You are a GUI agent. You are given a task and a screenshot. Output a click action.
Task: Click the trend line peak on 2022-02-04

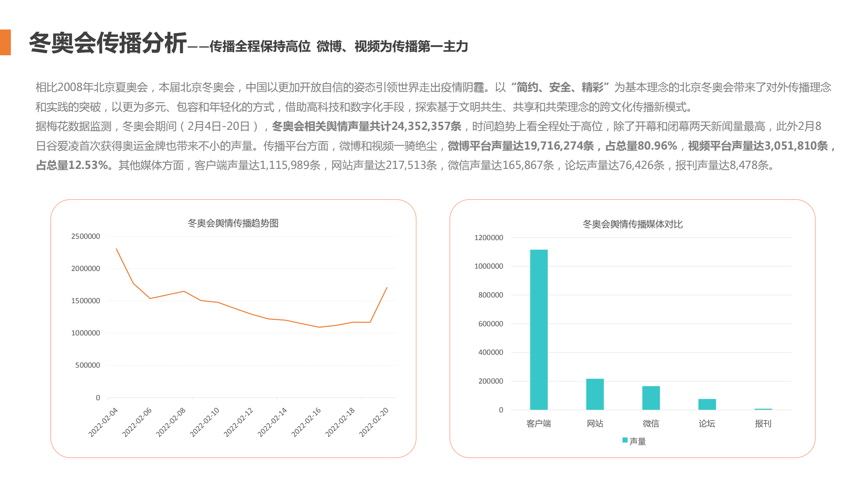(116, 249)
